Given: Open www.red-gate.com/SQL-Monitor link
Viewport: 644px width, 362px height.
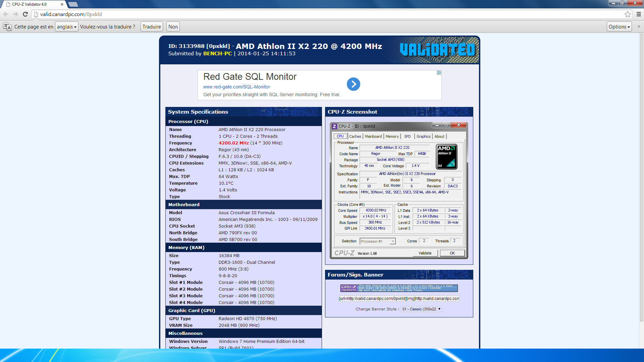Looking at the screenshot, I should [236, 87].
